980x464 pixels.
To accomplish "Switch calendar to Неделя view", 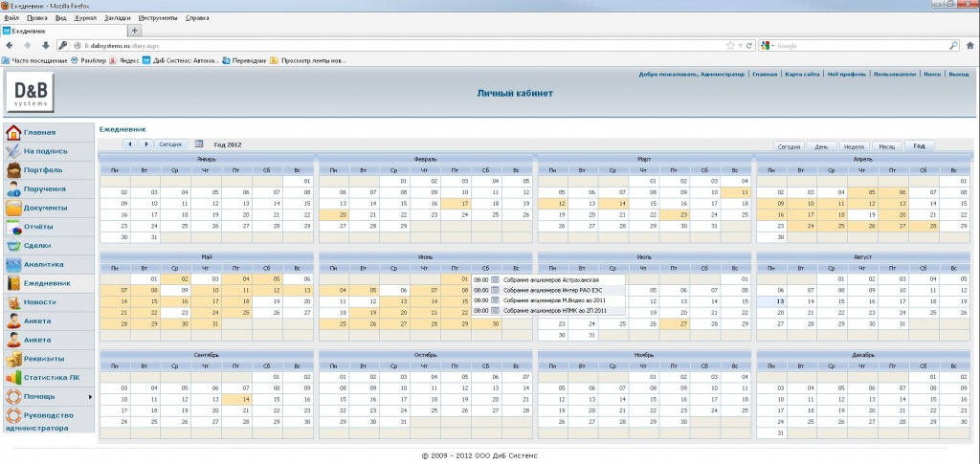I will click(854, 146).
